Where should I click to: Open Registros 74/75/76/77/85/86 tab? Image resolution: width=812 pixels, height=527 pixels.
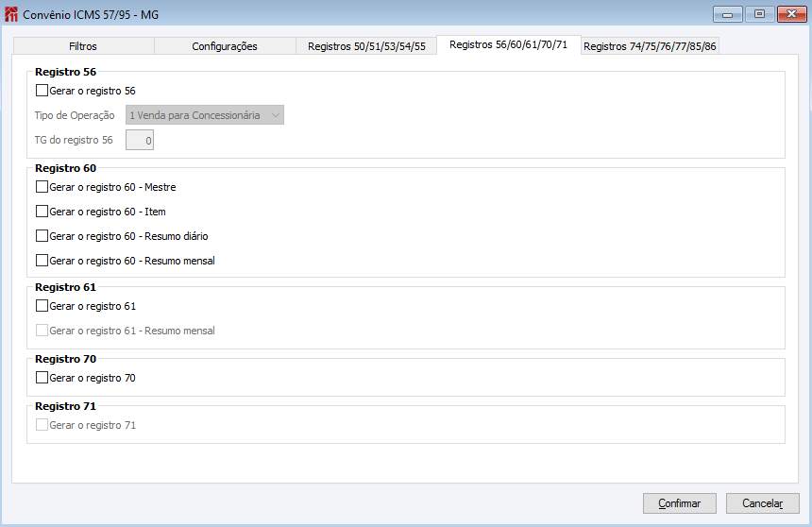(x=650, y=46)
